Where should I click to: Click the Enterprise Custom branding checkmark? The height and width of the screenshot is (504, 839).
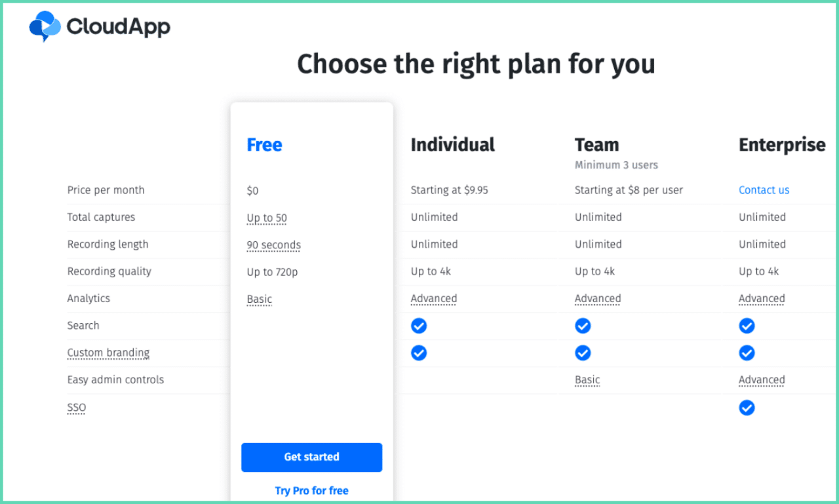pyautogui.click(x=747, y=353)
